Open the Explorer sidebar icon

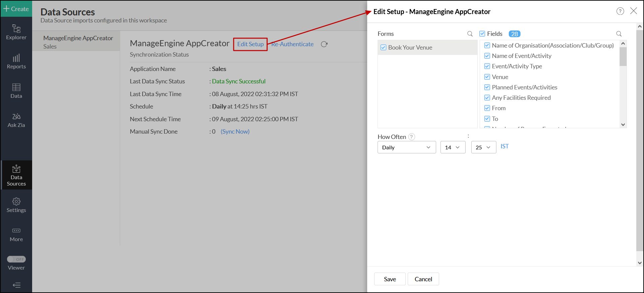point(16,32)
